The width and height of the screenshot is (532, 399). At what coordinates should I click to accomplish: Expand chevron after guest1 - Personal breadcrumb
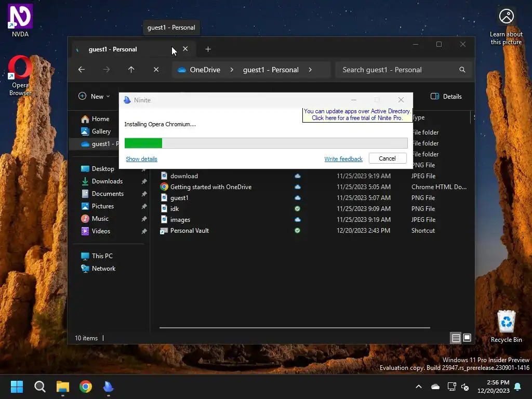pyautogui.click(x=310, y=70)
